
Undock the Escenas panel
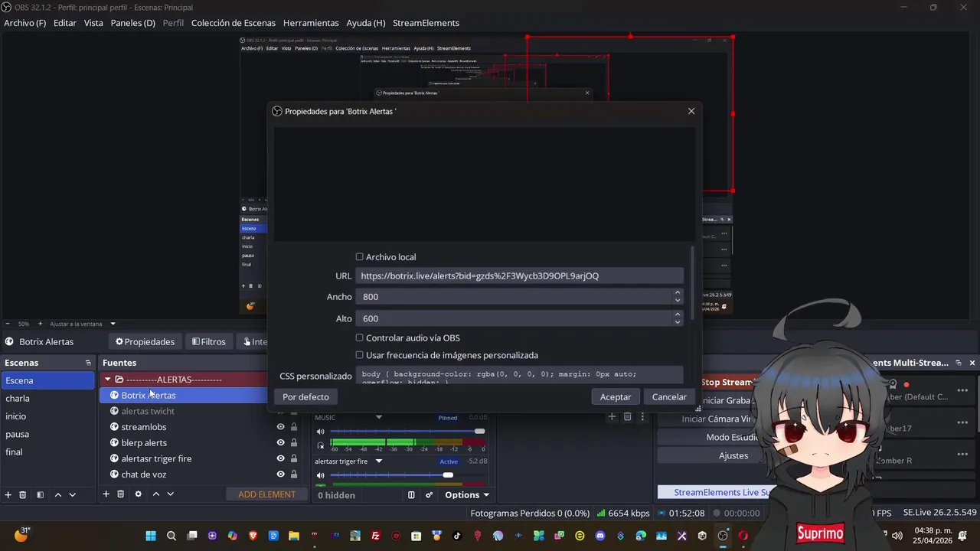coord(88,363)
